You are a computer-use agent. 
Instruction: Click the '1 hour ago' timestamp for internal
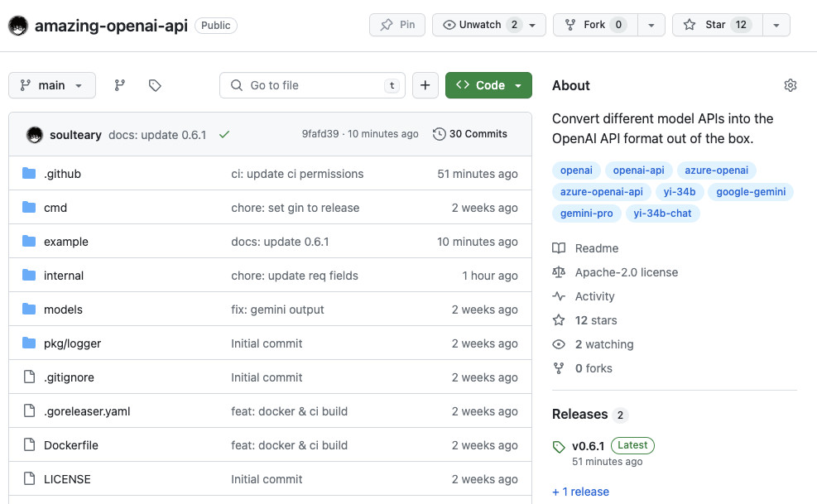(x=490, y=276)
